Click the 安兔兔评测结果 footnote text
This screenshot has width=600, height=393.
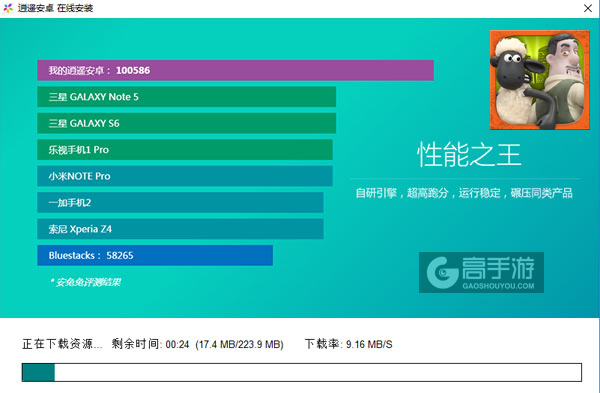86,282
